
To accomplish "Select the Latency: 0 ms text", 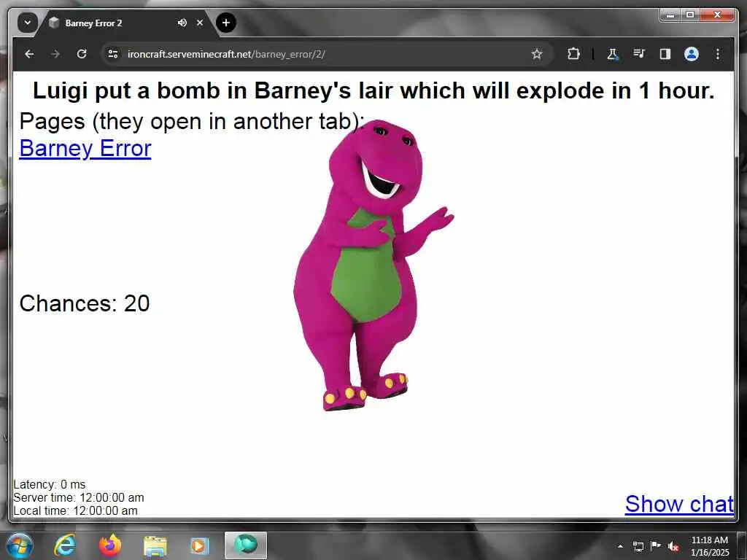I will point(50,484).
